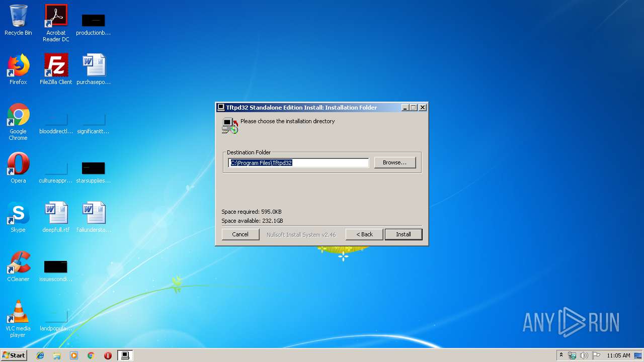Screen dimensions: 644x362
Task: Select the productionb... desktop file icon
Action: [93, 23]
